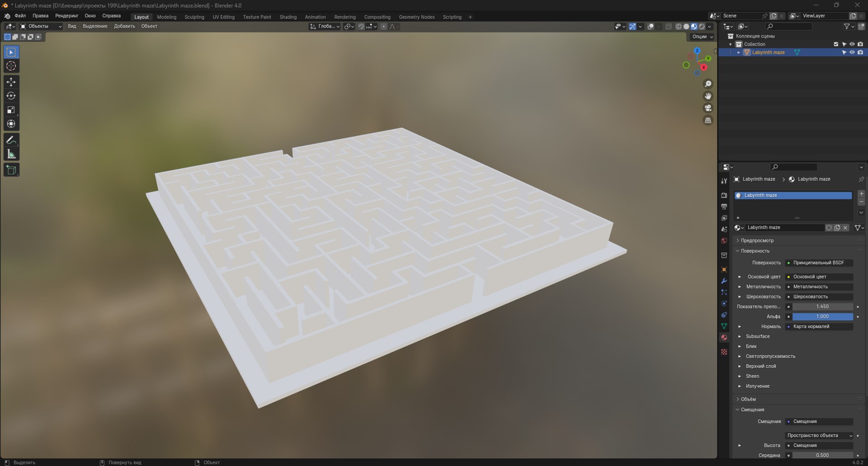Select the Cursor tool in left toolbar

pyautogui.click(x=11, y=66)
